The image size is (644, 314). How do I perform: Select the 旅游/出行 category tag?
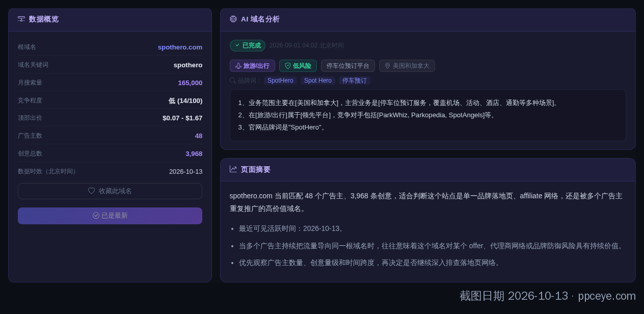coord(252,66)
